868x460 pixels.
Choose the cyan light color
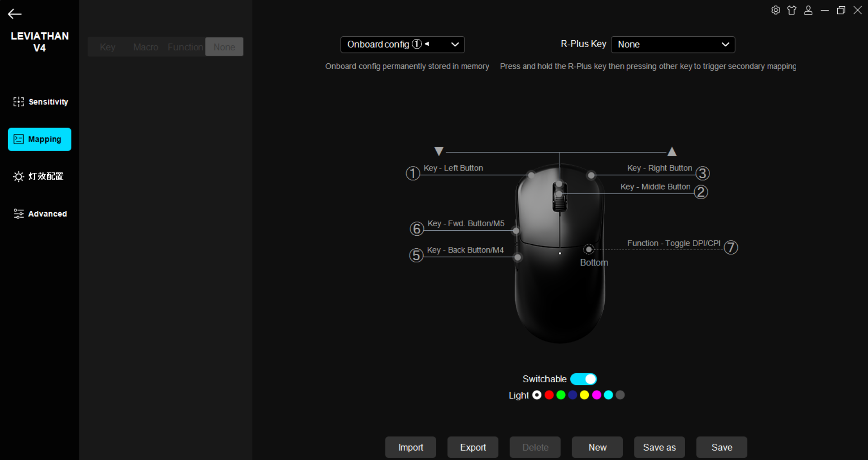pyautogui.click(x=608, y=395)
